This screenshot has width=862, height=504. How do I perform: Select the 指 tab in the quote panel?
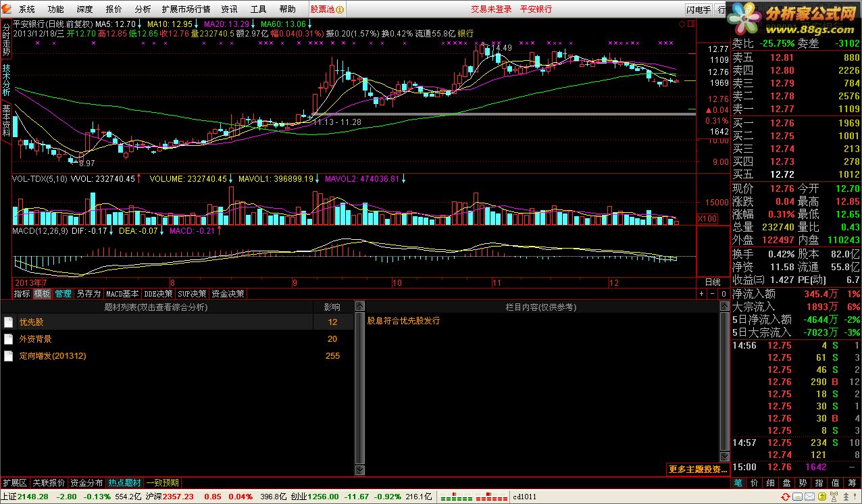[x=819, y=483]
